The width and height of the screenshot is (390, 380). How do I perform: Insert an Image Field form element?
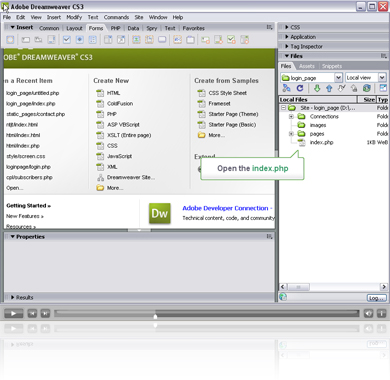(x=136, y=40)
